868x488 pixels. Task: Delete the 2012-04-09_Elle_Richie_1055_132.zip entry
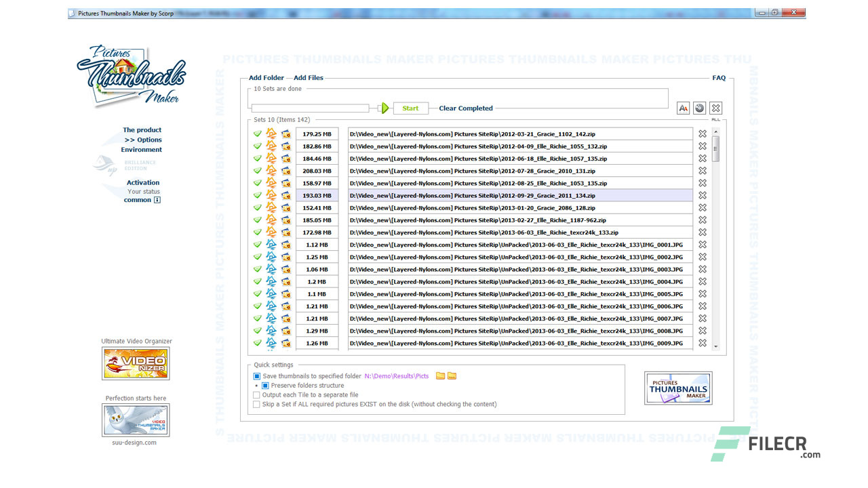pyautogui.click(x=703, y=146)
